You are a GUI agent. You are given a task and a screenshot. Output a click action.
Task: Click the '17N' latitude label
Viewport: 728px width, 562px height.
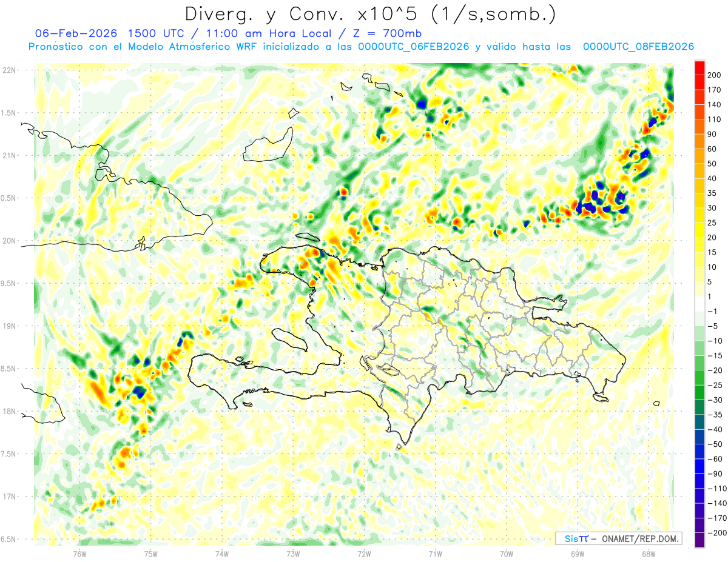click(x=9, y=497)
